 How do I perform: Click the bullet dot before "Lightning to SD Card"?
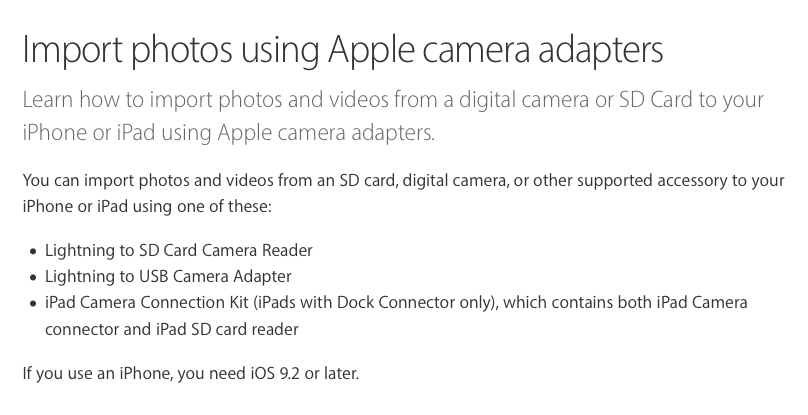pyautogui.click(x=32, y=251)
